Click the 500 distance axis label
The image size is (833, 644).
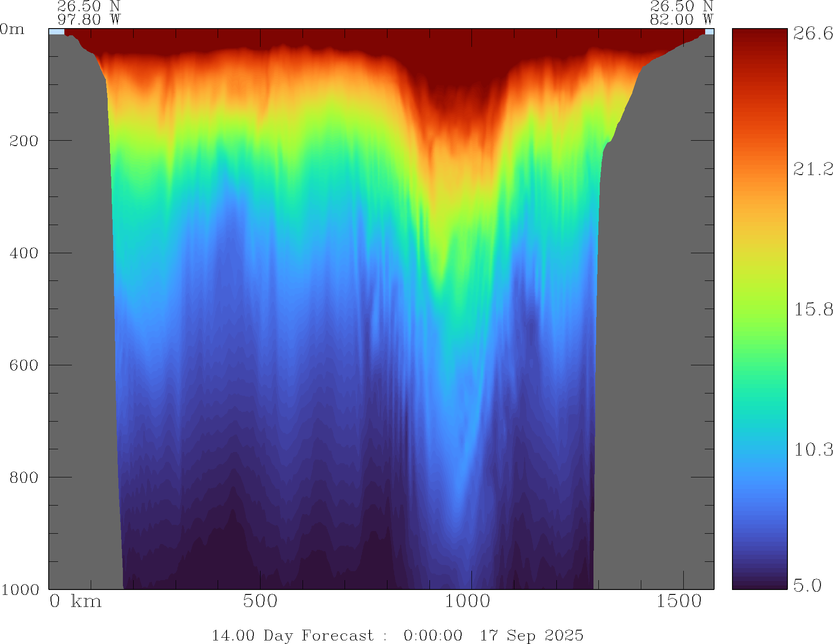[260, 602]
